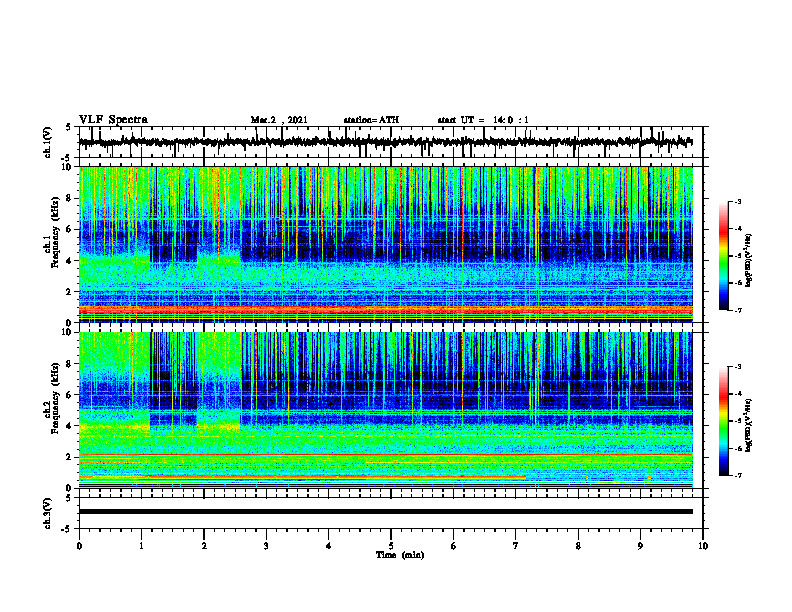Click the ch.2 color bar PSD unit label
The height and width of the screenshot is (612, 792).
[x=749, y=426]
